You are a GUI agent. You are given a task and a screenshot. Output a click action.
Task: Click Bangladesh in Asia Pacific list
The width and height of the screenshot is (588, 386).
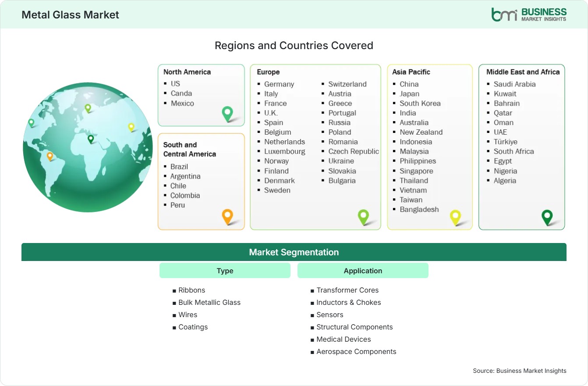click(x=419, y=209)
